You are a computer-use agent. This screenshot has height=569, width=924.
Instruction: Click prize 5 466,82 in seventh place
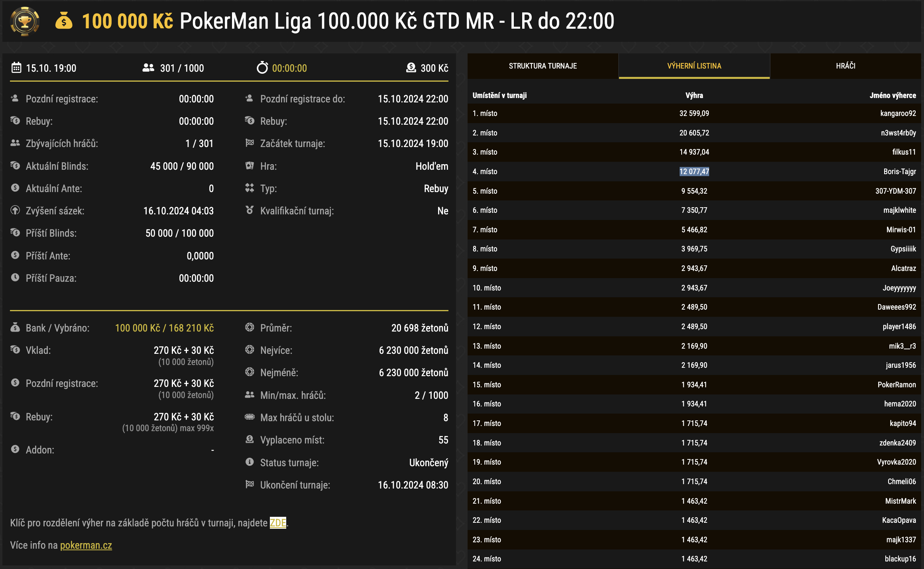pos(694,230)
